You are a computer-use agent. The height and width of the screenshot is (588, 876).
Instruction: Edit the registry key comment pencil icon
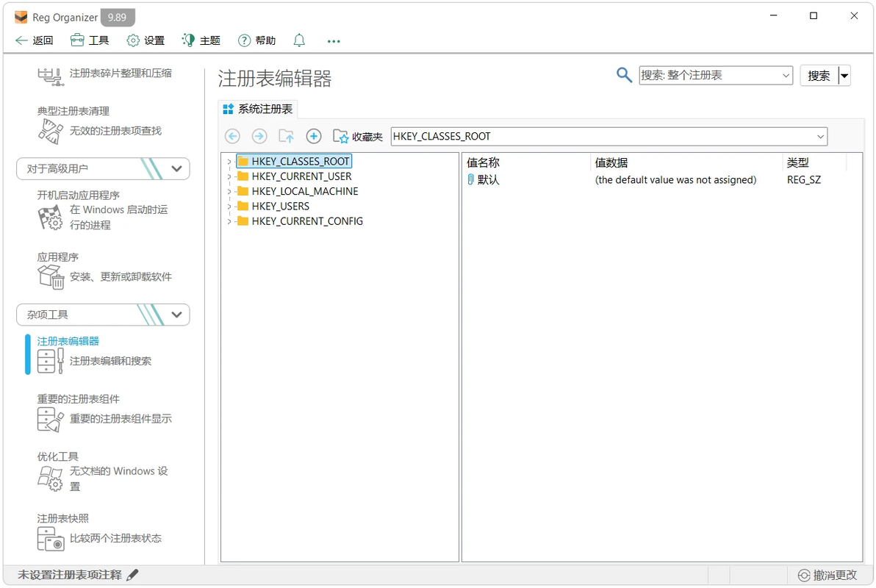point(132,575)
